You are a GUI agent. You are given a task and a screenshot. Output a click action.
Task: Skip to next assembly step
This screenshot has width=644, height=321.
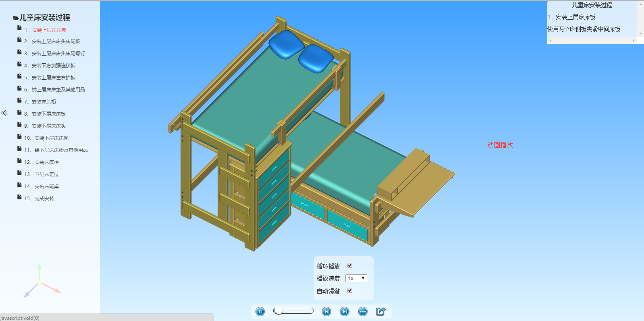pos(345,311)
